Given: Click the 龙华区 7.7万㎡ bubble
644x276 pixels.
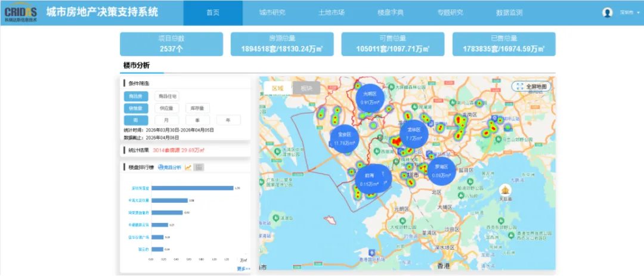Looking at the screenshot, I should point(414,134).
